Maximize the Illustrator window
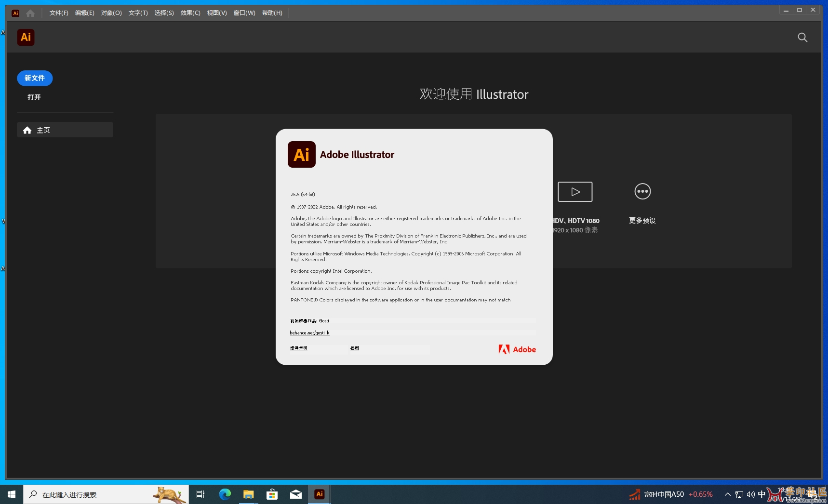 coord(800,10)
